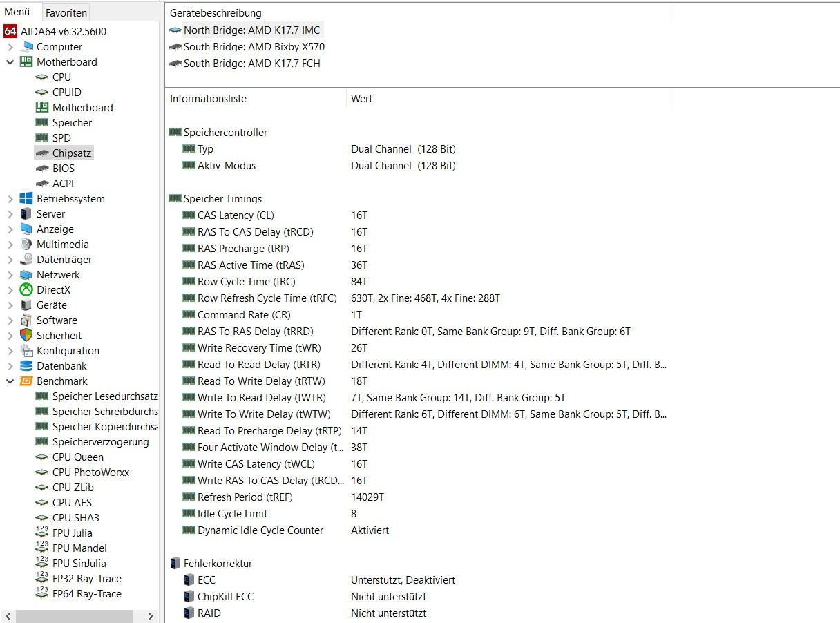Click the Computer monitor icon
Image resolution: width=840 pixels, height=623 pixels.
(26, 47)
